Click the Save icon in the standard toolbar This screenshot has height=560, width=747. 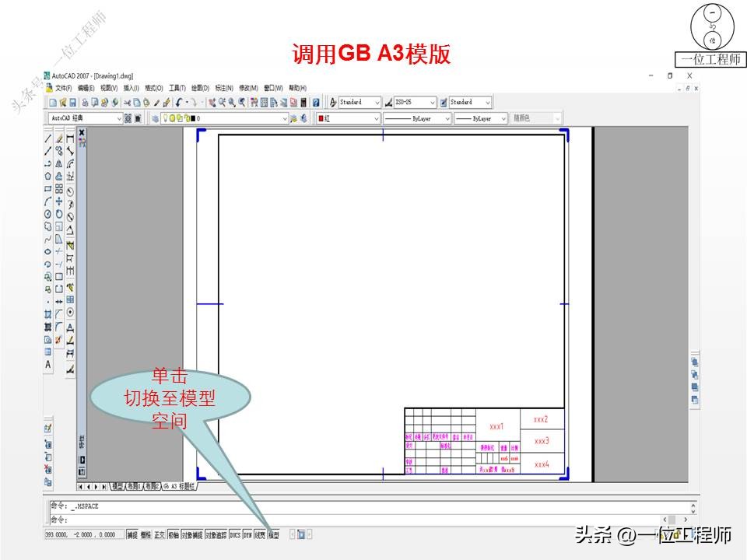click(72, 102)
